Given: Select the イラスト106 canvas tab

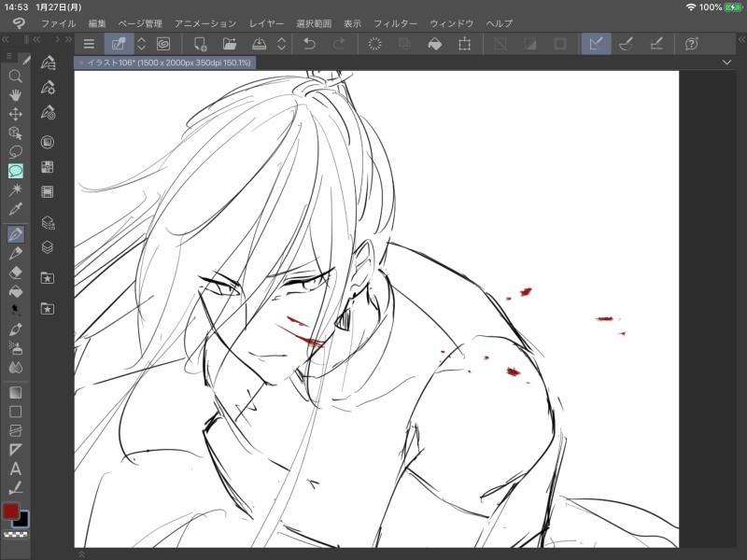Looking at the screenshot, I should pyautogui.click(x=165, y=63).
